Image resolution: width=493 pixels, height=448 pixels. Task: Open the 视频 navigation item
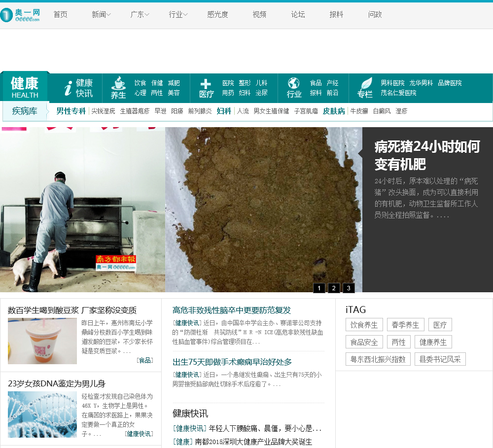[x=259, y=15]
